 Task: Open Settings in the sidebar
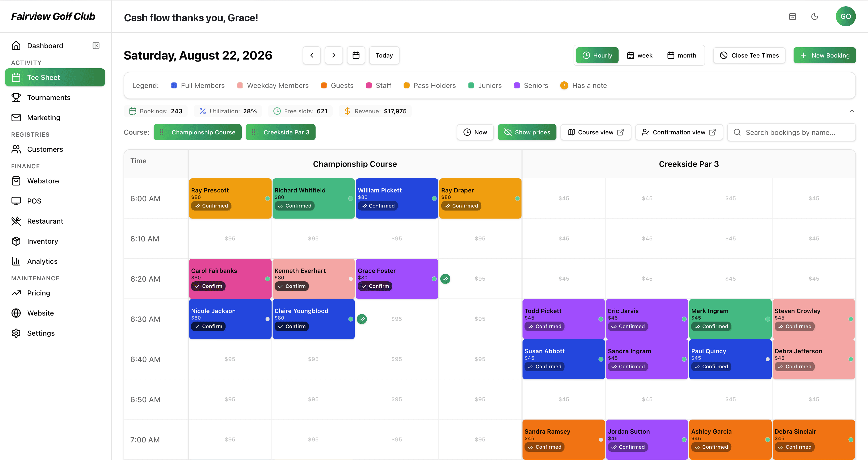(55, 333)
